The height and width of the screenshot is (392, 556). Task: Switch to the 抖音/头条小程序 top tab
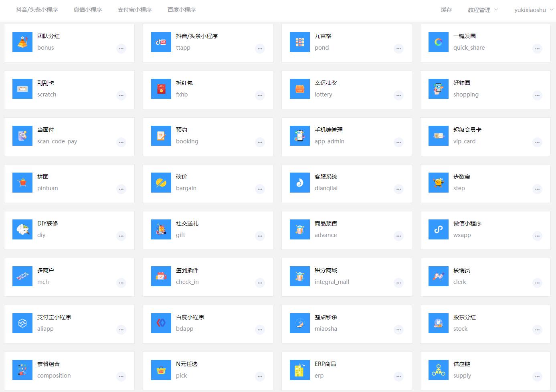(x=37, y=10)
